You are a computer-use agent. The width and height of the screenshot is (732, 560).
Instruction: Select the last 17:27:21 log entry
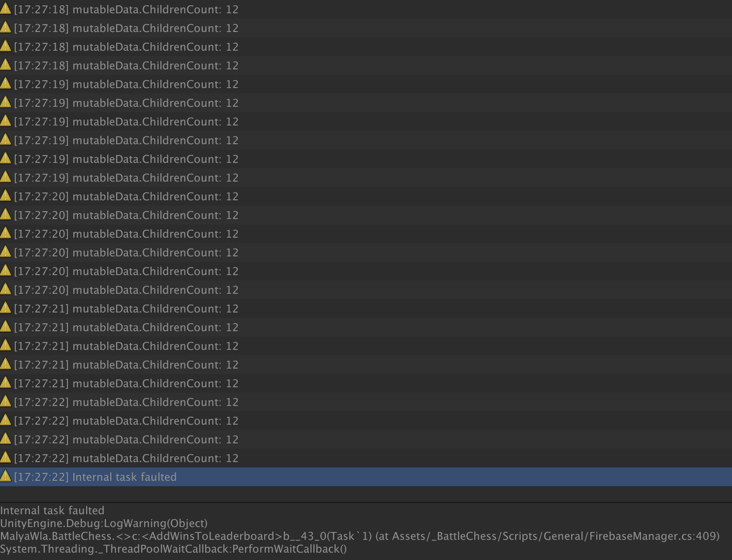pyautogui.click(x=123, y=383)
